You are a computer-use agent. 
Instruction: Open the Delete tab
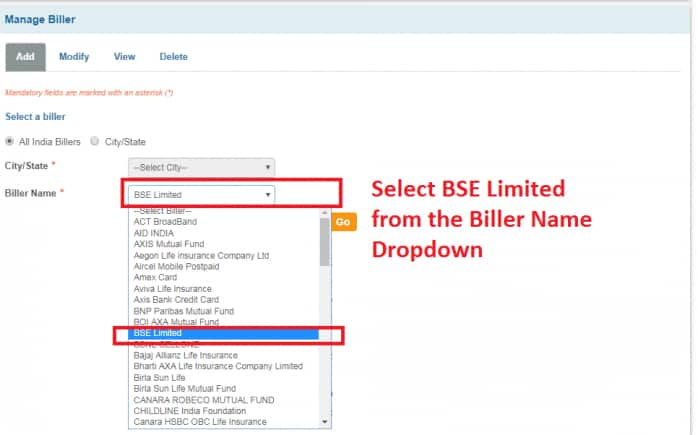(173, 57)
